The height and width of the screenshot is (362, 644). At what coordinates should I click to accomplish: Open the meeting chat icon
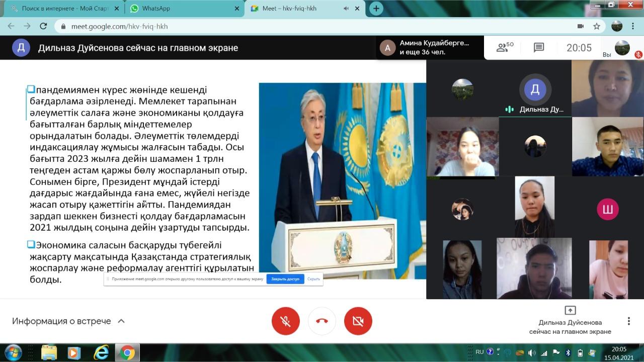(x=539, y=48)
